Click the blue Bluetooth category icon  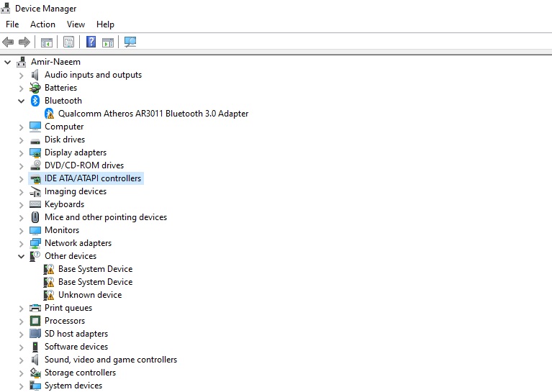tap(35, 101)
